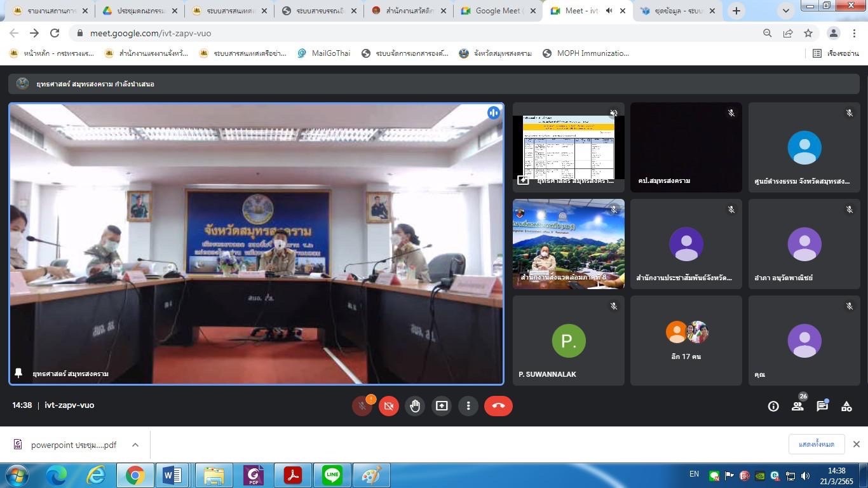Turn on the camera button

389,406
